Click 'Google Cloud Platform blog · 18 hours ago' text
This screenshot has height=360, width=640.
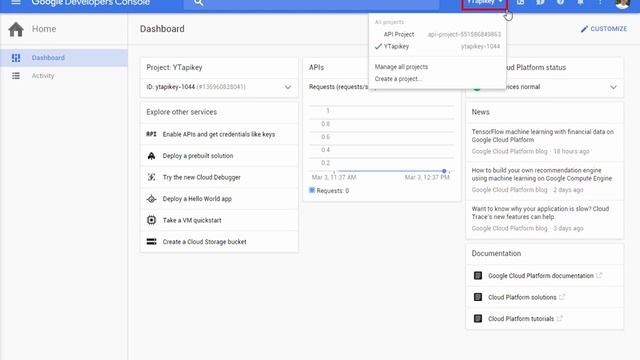[530, 151]
